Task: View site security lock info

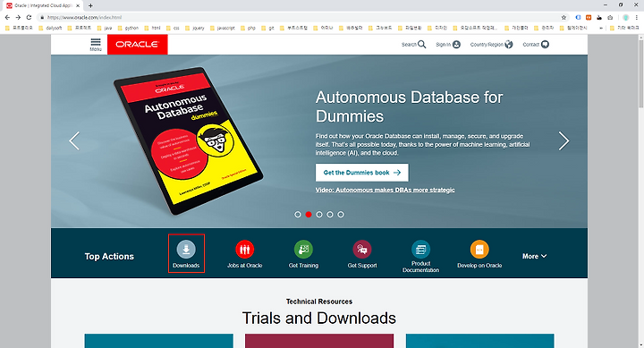Action: click(42, 17)
